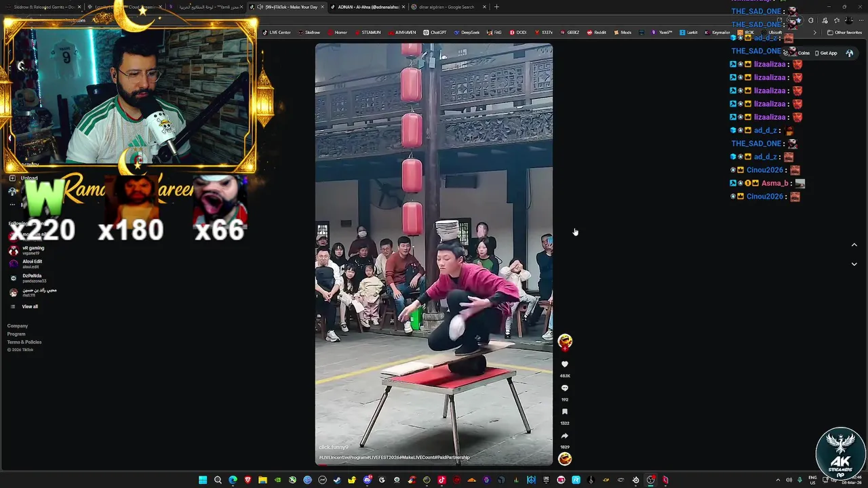Open the spinning sound disc icon
868x488 pixels.
click(565, 459)
